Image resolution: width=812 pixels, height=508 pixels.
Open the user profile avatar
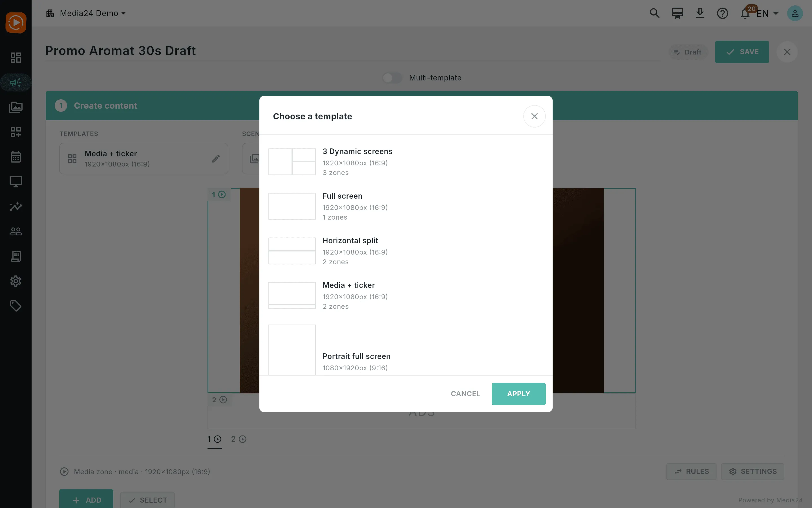coord(795,13)
